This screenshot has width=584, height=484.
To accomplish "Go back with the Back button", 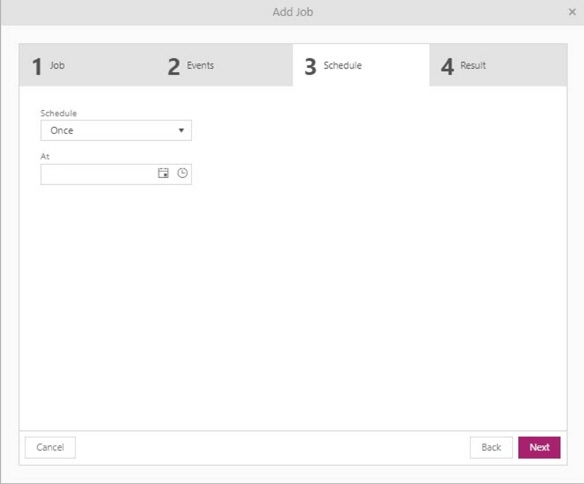I will (491, 447).
